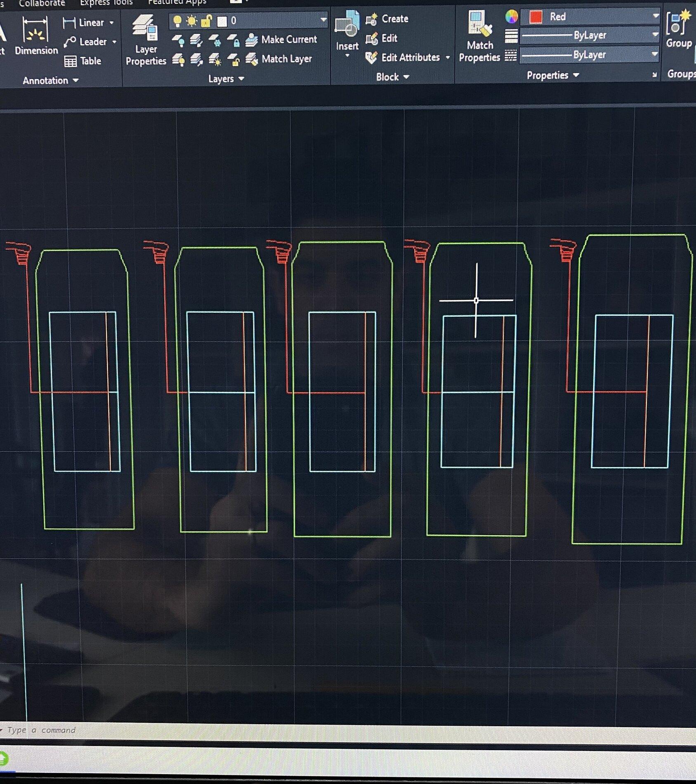This screenshot has width=696, height=784.
Task: Click Thaw All Layers icon
Action: (215, 60)
